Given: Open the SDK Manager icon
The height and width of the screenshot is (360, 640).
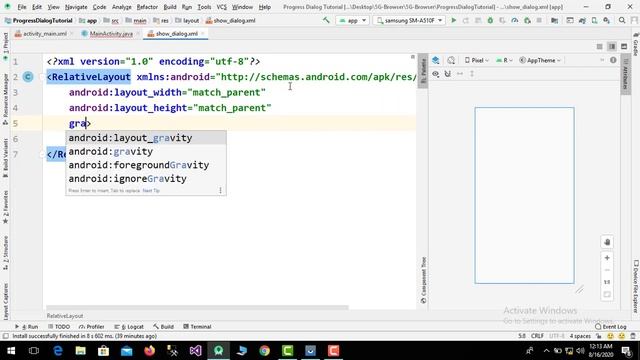Looking at the screenshot, I should tap(607, 20).
